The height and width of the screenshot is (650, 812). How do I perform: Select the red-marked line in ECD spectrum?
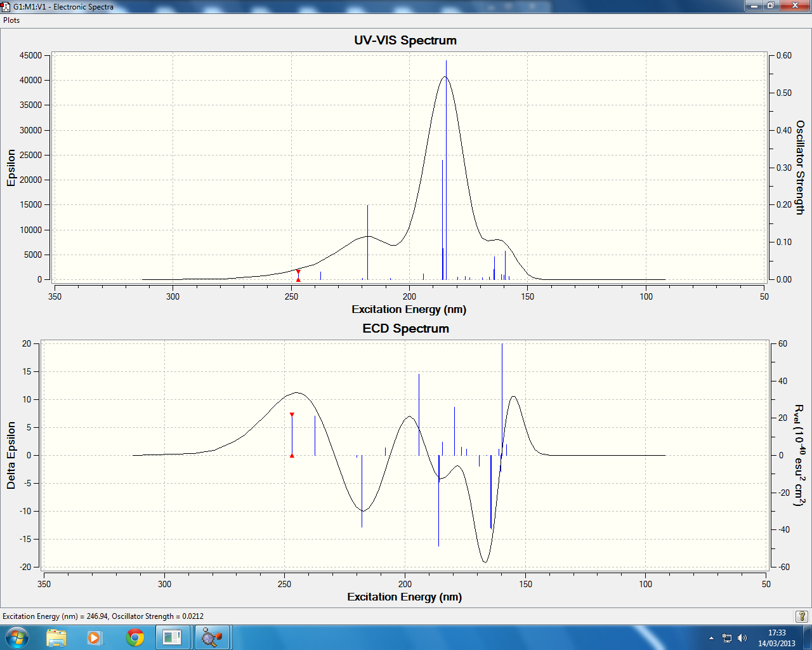pos(292,435)
